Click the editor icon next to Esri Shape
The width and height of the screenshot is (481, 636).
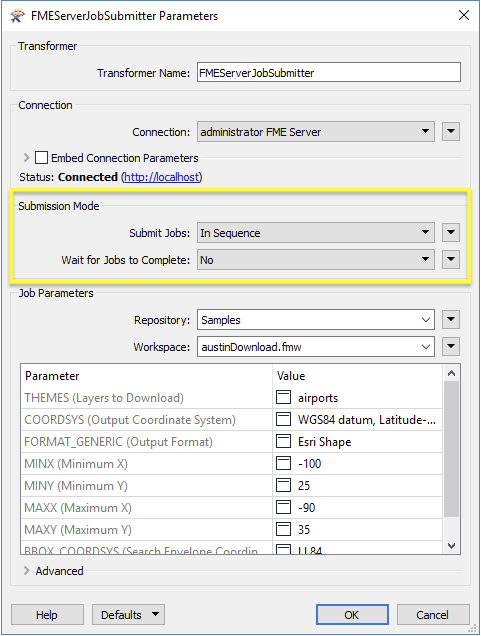point(283,441)
